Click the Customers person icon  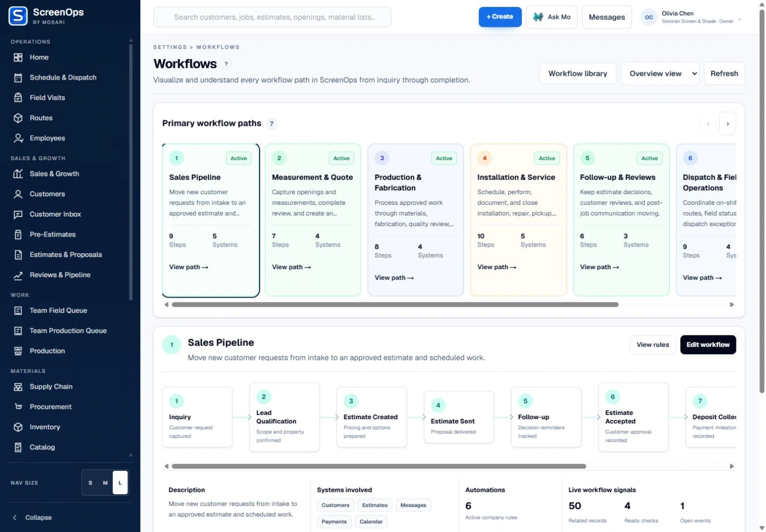tap(18, 194)
